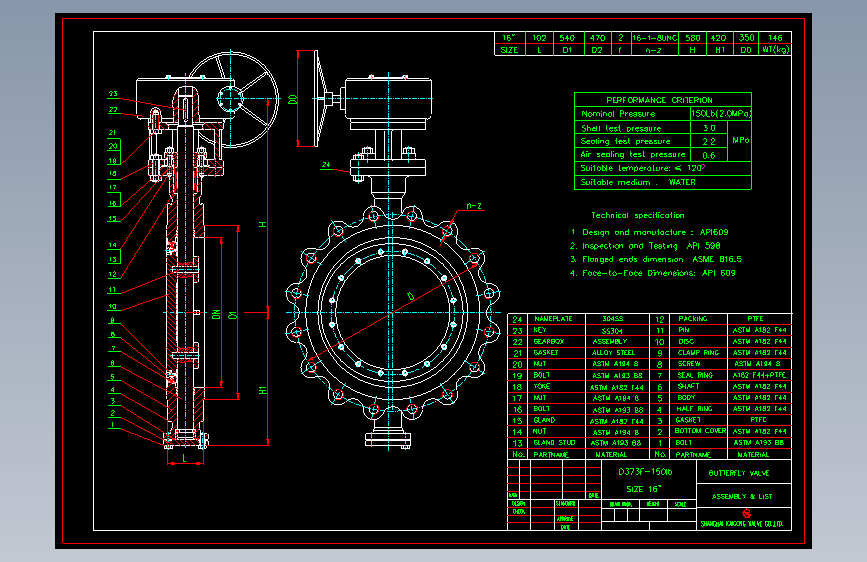Select the "SIZE" header in top table

509,50
